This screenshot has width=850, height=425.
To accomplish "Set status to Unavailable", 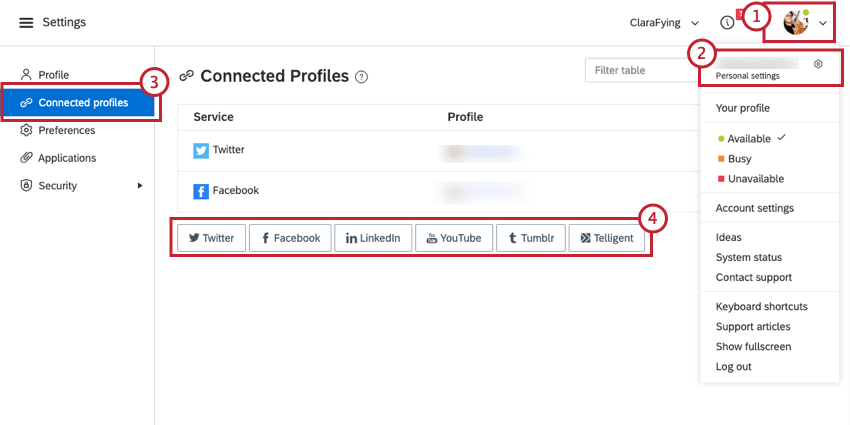I will pyautogui.click(x=750, y=179).
